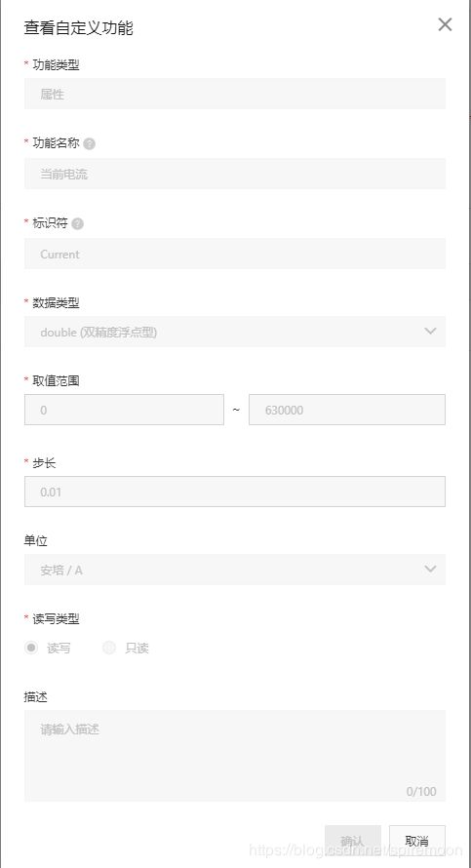The height and width of the screenshot is (868, 471).
Task: Expand the 数据类型 dropdown arrow
Action: pos(430,331)
